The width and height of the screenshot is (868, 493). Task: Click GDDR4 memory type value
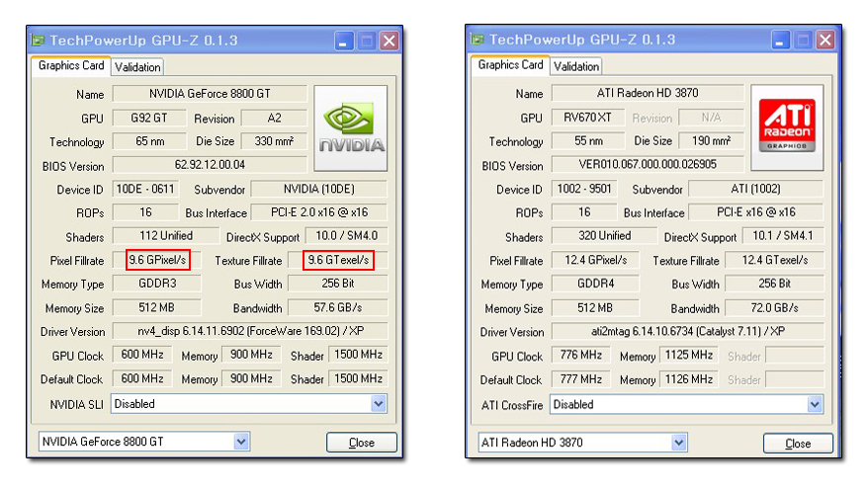[596, 284]
